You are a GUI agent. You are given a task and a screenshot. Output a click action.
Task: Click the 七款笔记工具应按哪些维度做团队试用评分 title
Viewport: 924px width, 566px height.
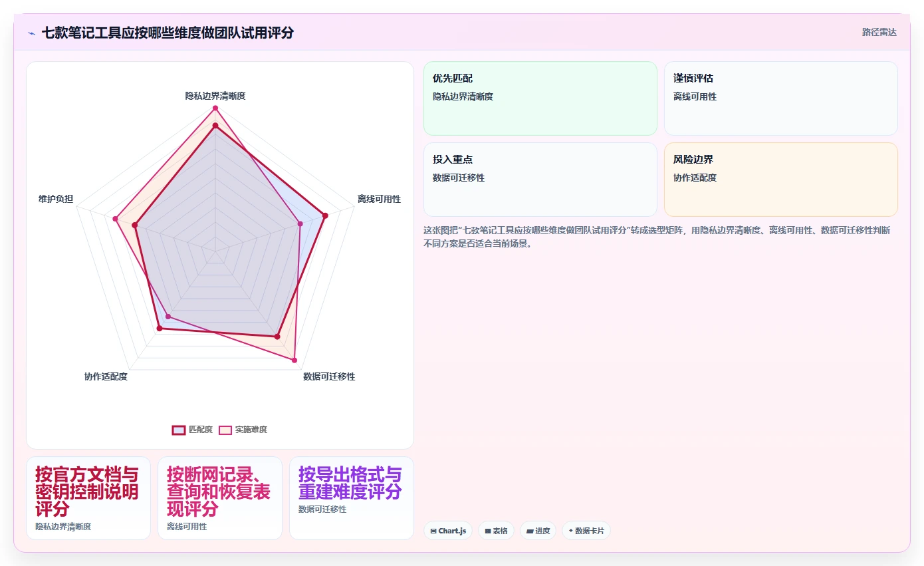[x=168, y=33]
